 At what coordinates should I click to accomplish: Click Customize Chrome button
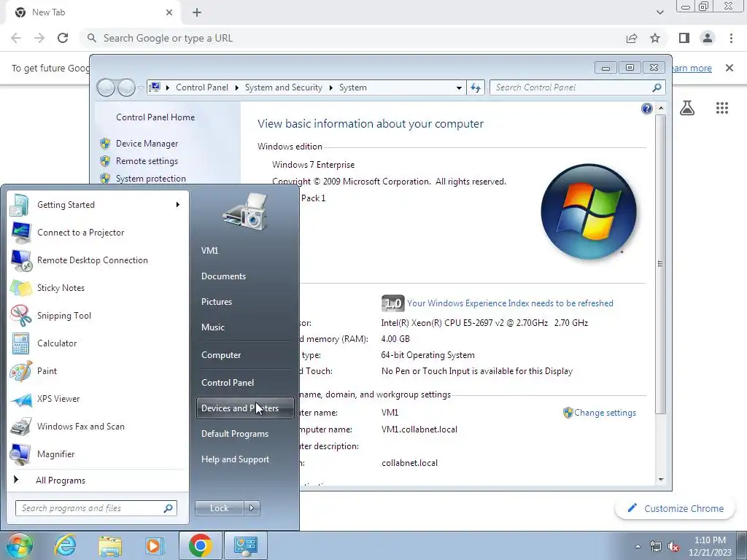[x=676, y=508]
